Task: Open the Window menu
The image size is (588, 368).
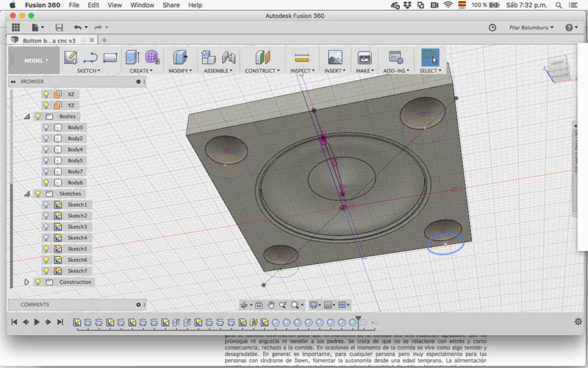Action: [x=142, y=5]
